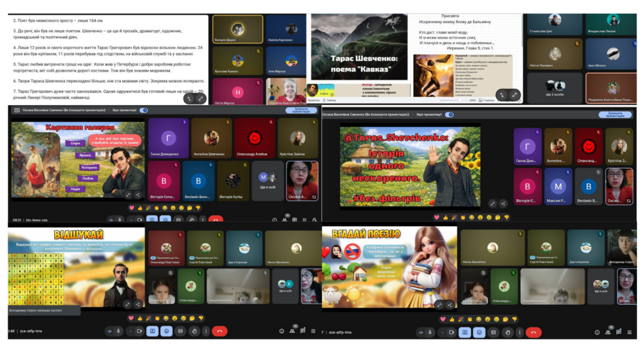Choose the Любов answer on gallery slide
Viewport: 644px width, 362px height.
click(87, 178)
